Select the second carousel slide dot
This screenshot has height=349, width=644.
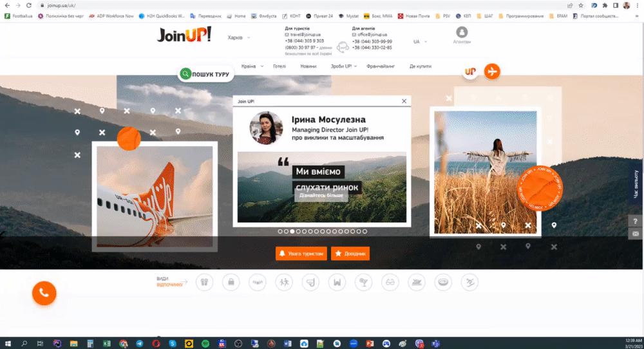pyautogui.click(x=287, y=232)
